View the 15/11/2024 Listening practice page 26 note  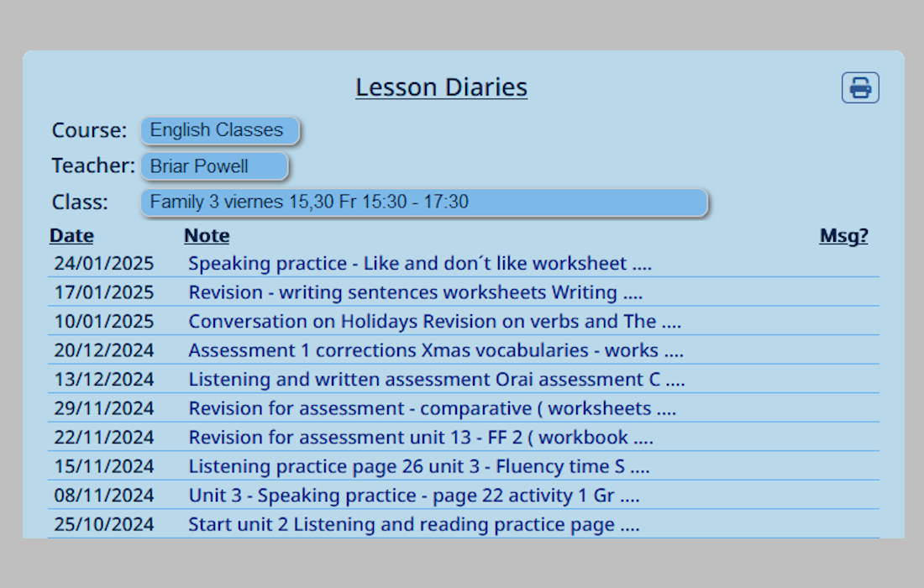click(x=419, y=466)
